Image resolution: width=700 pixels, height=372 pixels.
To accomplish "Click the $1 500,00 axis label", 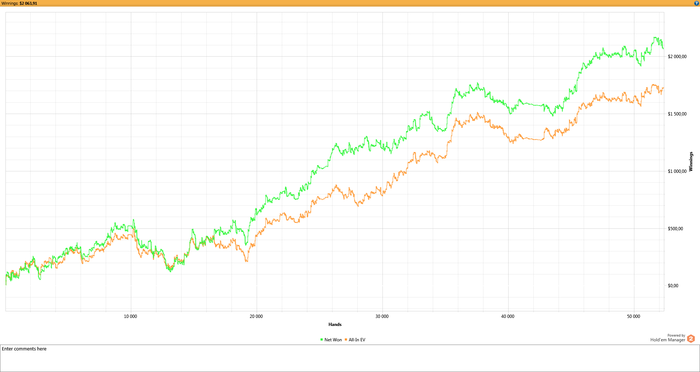I will pyautogui.click(x=676, y=114).
